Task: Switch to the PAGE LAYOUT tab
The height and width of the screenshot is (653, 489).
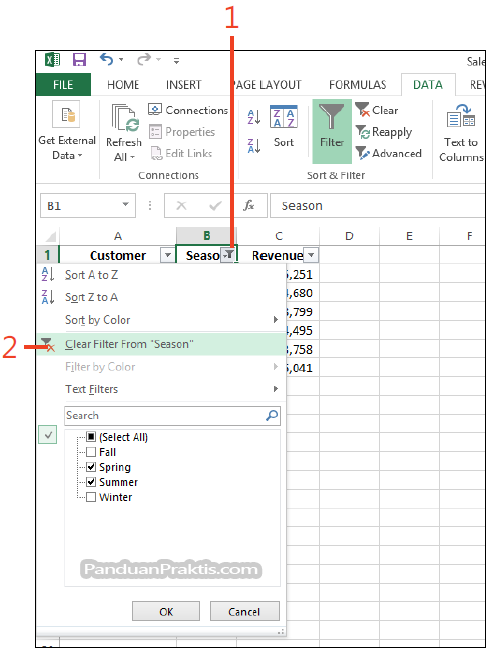Action: tap(267, 85)
